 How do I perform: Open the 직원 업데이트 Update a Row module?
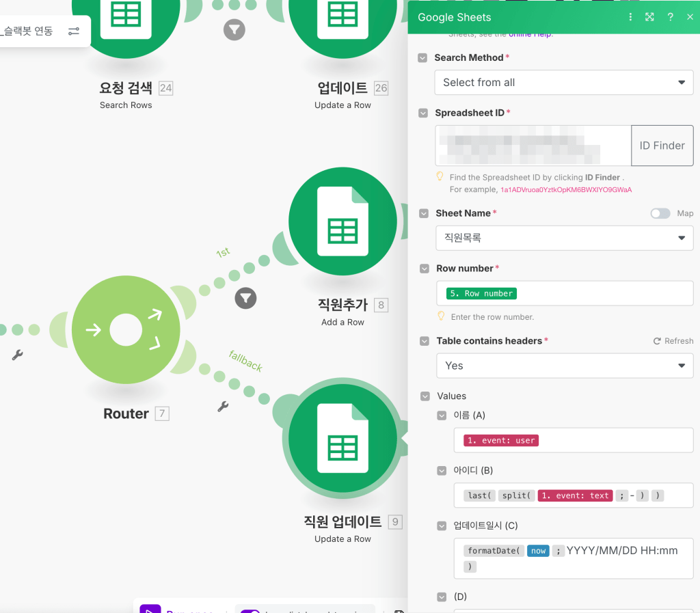click(x=342, y=438)
